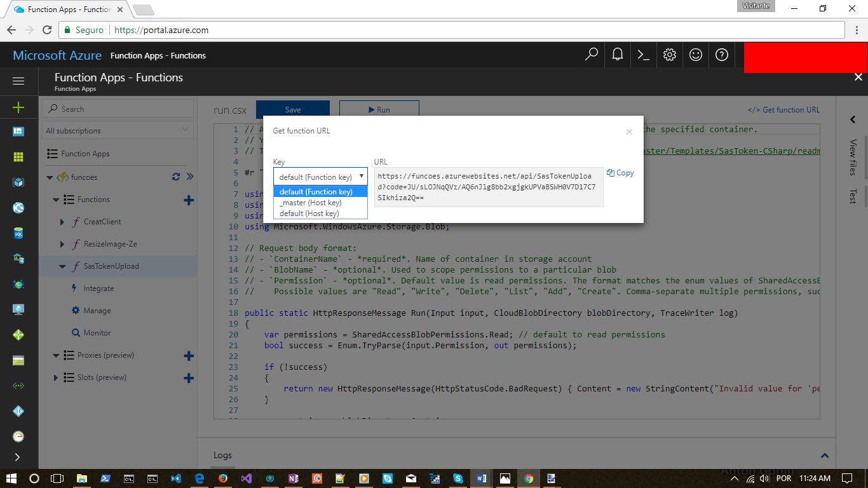Expand More services chevron at sidebar bottom
Viewport: 868px width, 488px height.
[x=17, y=457]
